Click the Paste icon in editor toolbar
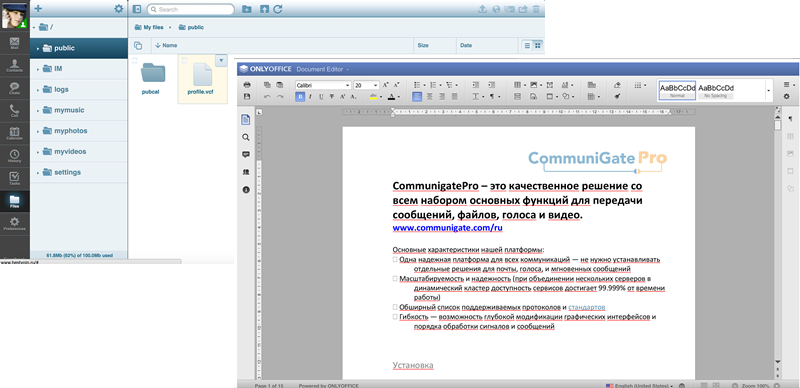800x388 pixels. (x=280, y=85)
